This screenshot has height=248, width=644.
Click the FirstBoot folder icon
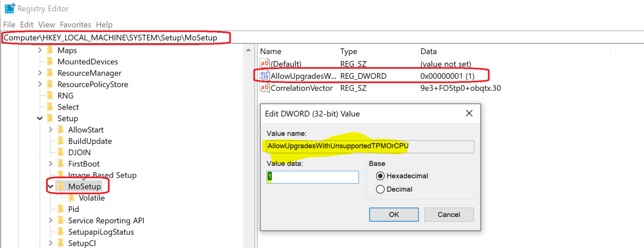pos(61,163)
